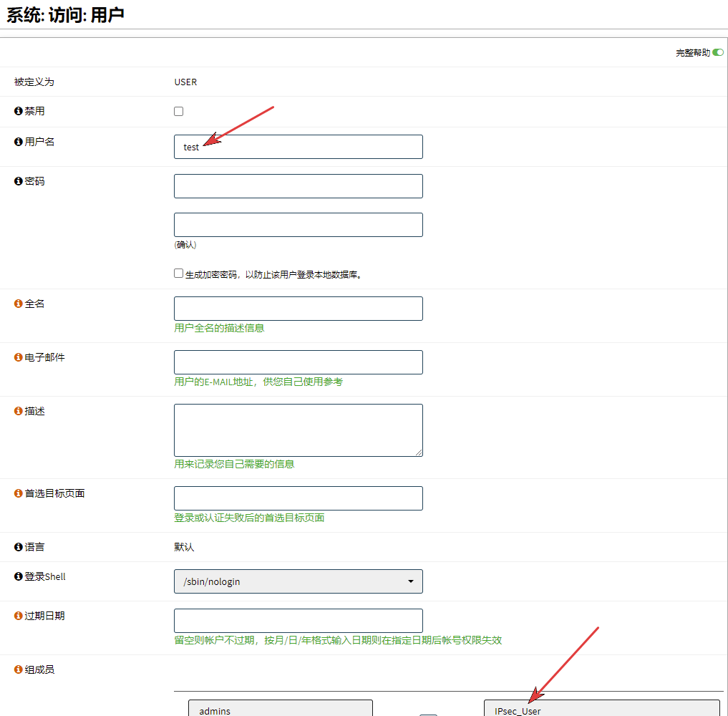Focus the first 密码 input box
The width and height of the screenshot is (728, 716).
click(x=298, y=186)
